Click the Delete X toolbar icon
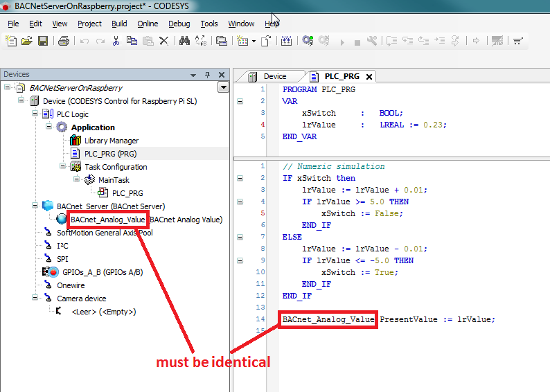Viewport: 550px width, 392px height. tap(164, 42)
